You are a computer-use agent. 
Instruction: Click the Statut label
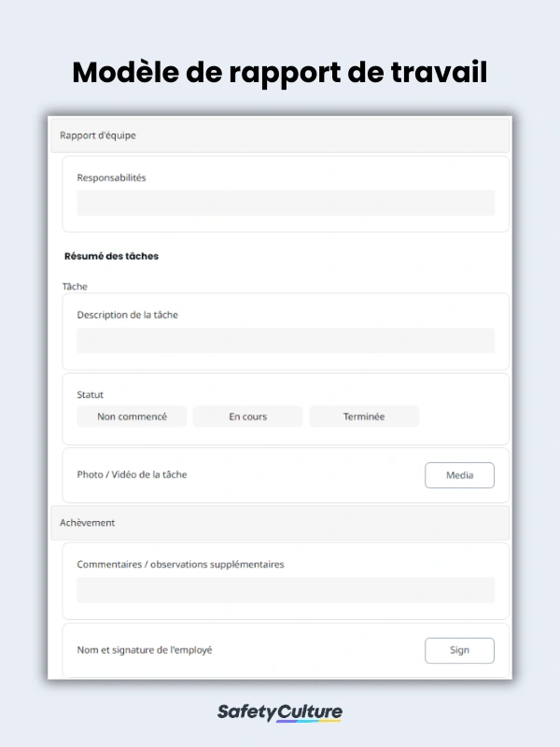(90, 394)
